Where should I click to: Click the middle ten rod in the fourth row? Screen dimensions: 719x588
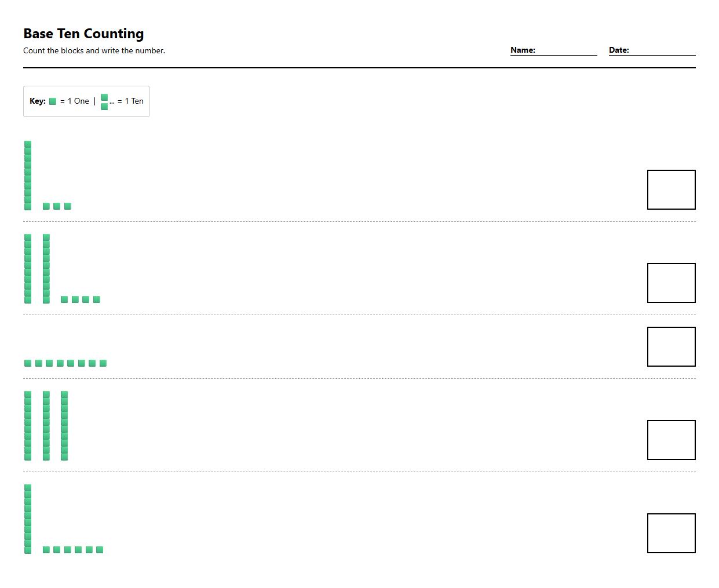click(x=46, y=426)
